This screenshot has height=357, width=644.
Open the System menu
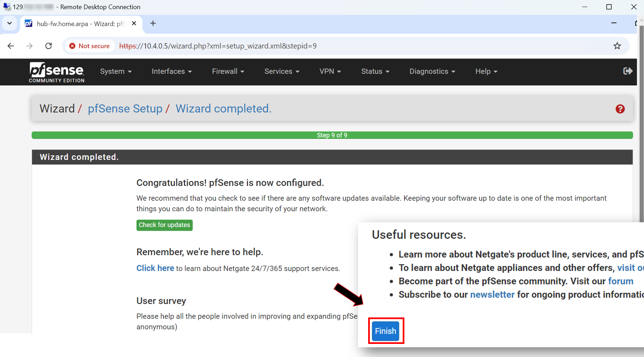(116, 71)
